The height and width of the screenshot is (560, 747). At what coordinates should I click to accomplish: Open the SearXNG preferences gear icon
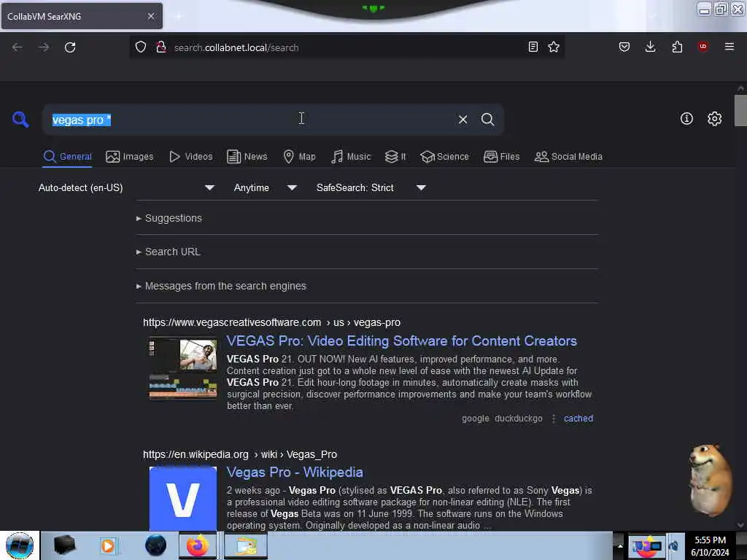point(714,119)
